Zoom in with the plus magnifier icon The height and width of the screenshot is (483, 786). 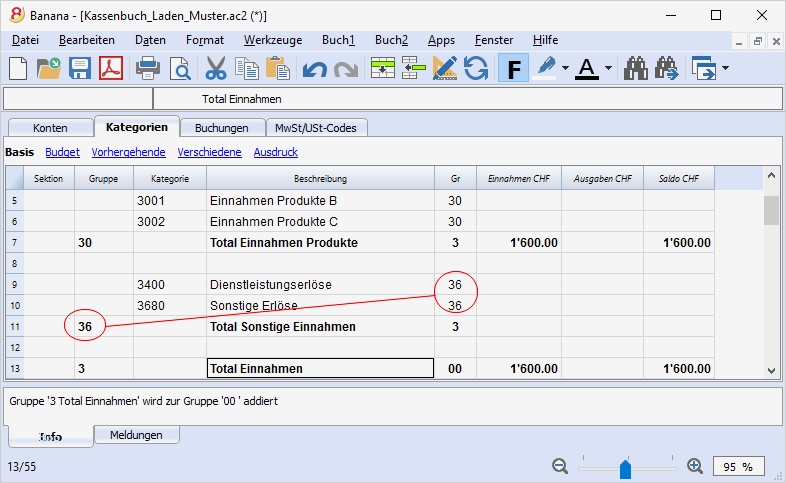[695, 466]
